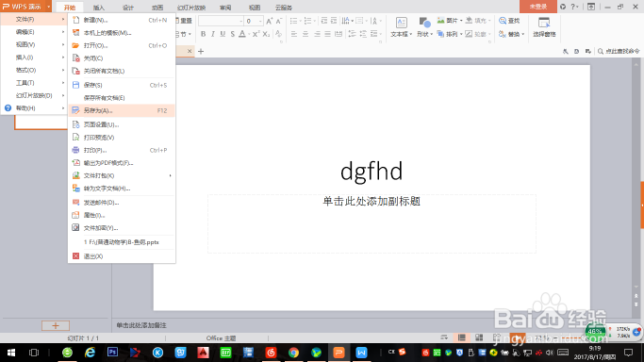Screen dimensions: 644x362
Task: Click Replace (替换) in ribbon
Action: 511,34
